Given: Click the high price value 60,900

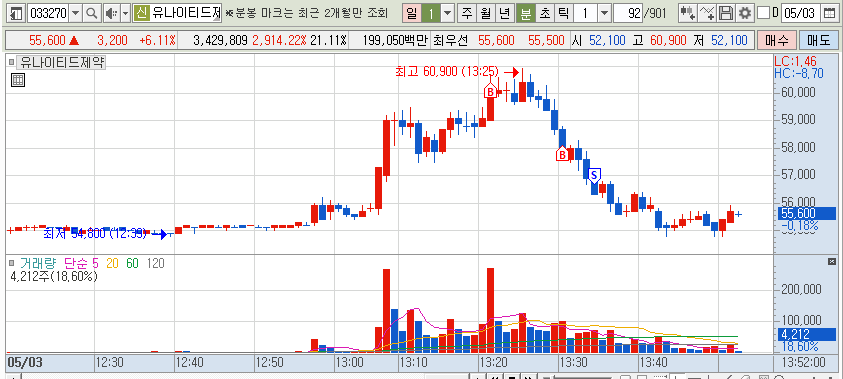Looking at the screenshot, I should coord(668,40).
